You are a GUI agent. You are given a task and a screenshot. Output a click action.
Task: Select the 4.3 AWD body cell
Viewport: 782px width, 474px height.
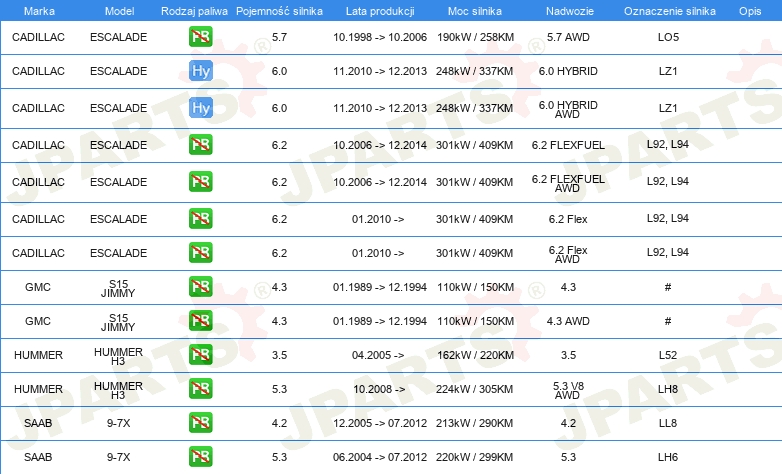pyautogui.click(x=568, y=321)
